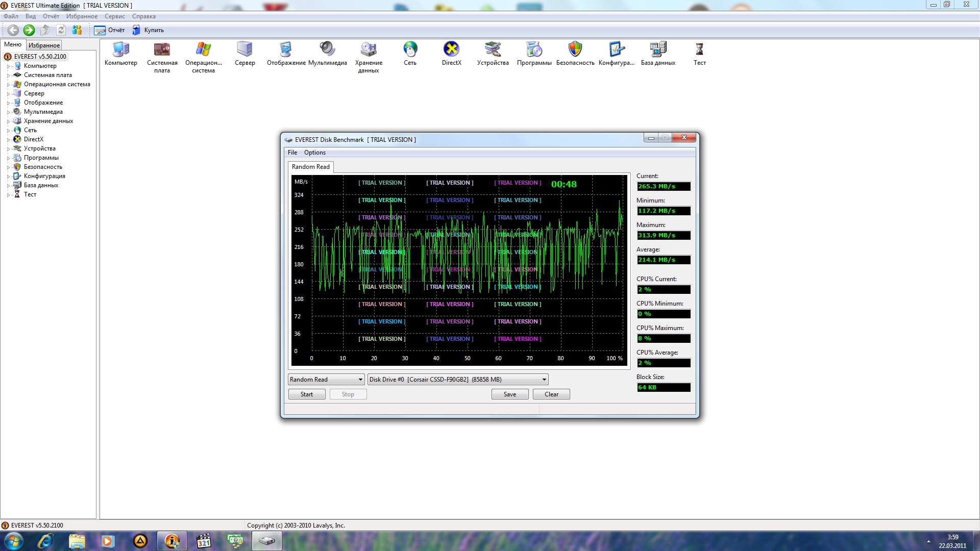The image size is (980, 551).
Task: Open the Сеть network icon
Action: [410, 50]
